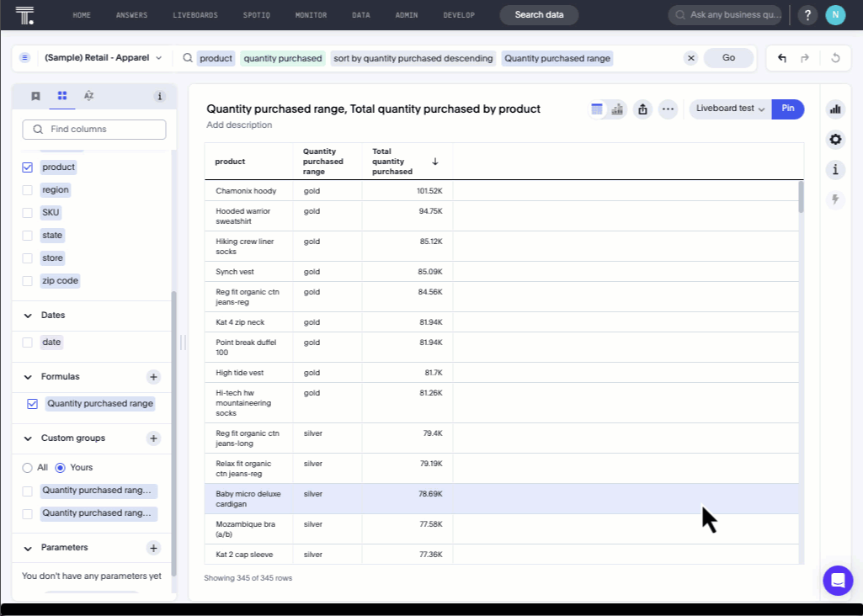
Task: Open the Liveboard test dropdown
Action: (729, 109)
